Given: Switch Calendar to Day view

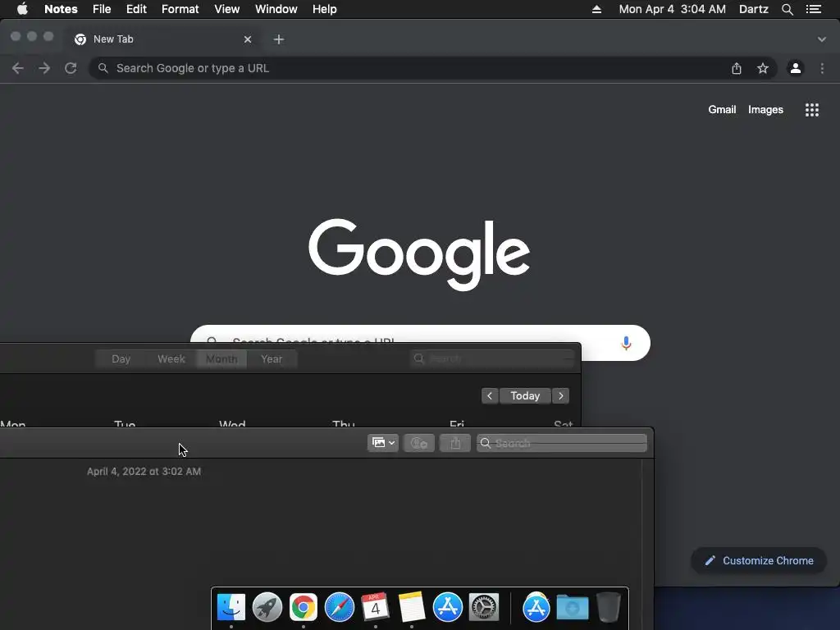Looking at the screenshot, I should pyautogui.click(x=121, y=359).
